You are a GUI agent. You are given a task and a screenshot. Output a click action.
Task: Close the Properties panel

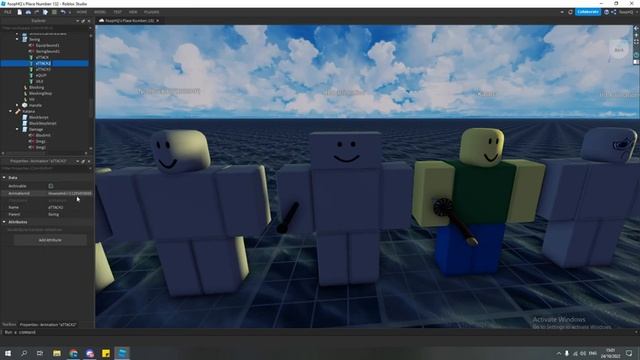point(89,162)
